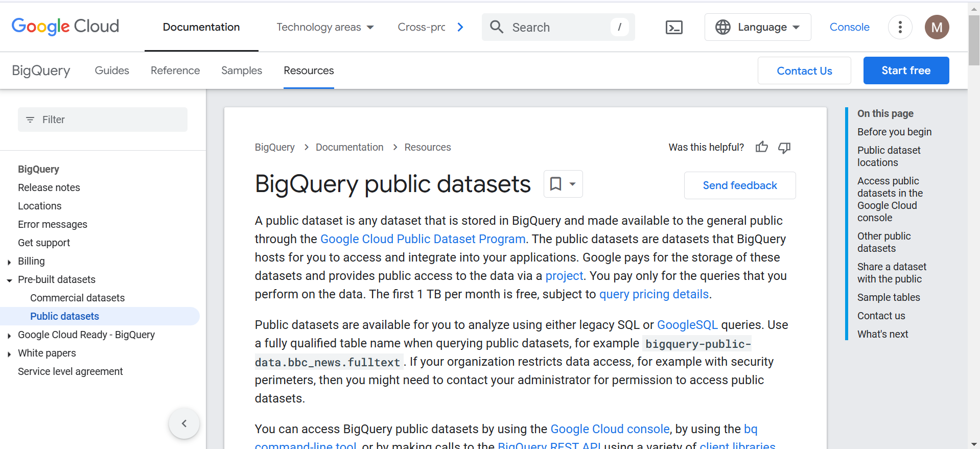Open Commercial datasets in sidebar
Image resolution: width=980 pixels, height=449 pixels.
click(77, 298)
